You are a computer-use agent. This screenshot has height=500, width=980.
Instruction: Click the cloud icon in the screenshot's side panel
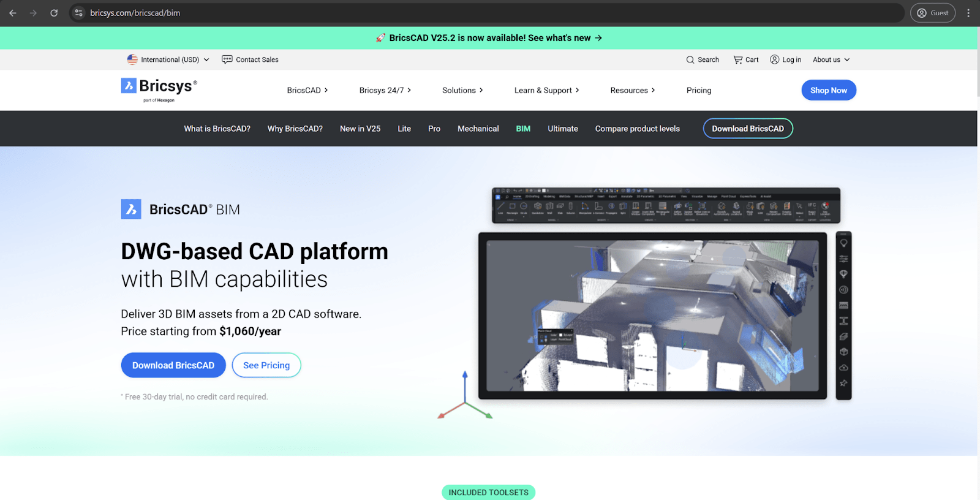843,368
